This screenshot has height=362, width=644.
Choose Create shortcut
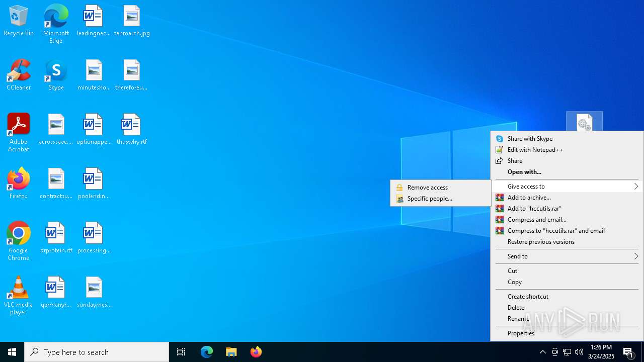(567, 297)
